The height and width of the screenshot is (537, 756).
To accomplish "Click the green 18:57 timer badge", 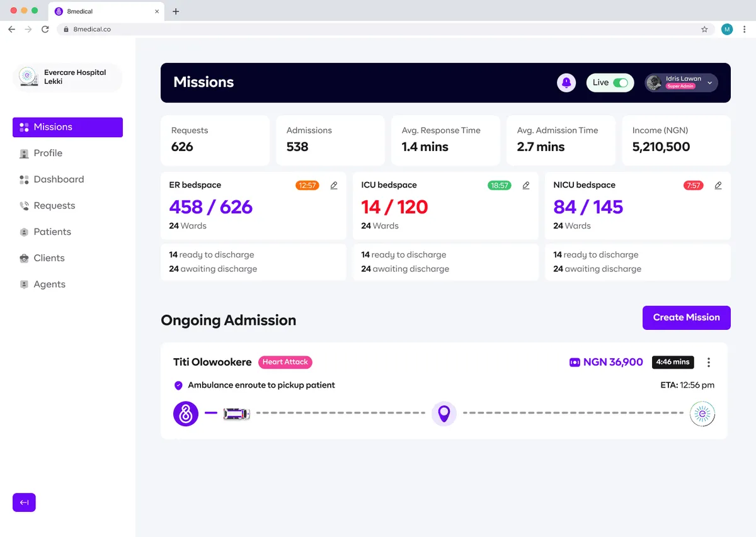I will coord(500,186).
